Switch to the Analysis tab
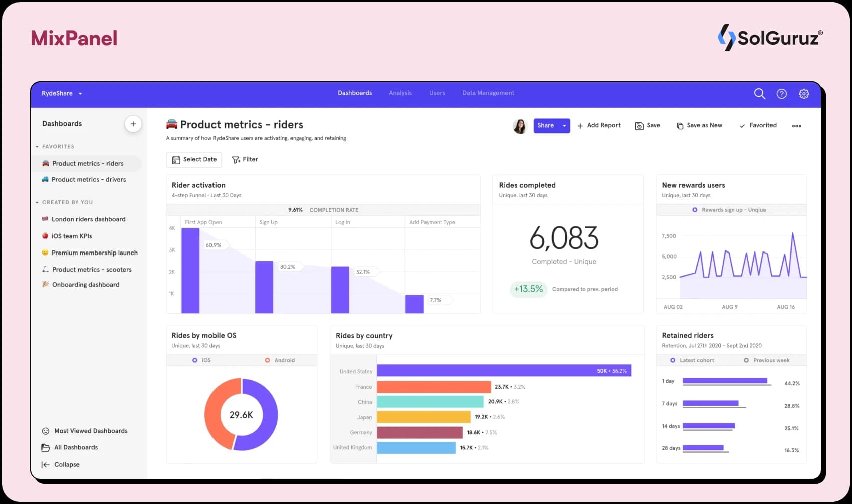This screenshot has height=504, width=852. point(400,93)
